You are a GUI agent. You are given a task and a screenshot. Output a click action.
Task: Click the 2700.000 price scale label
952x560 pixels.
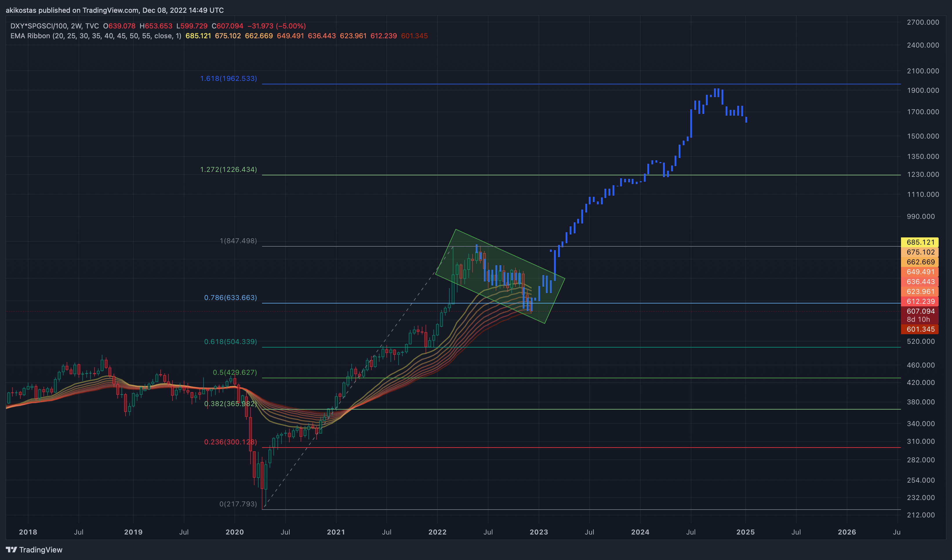tap(923, 22)
